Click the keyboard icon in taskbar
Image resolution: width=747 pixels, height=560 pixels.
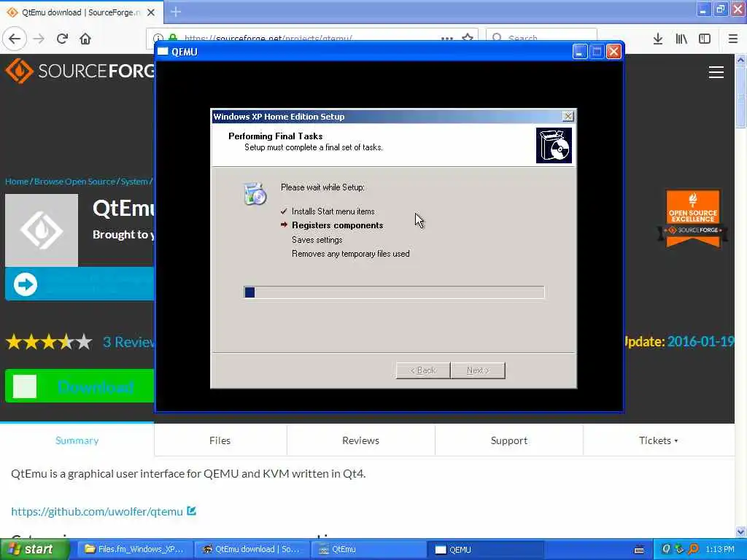pyautogui.click(x=639, y=550)
